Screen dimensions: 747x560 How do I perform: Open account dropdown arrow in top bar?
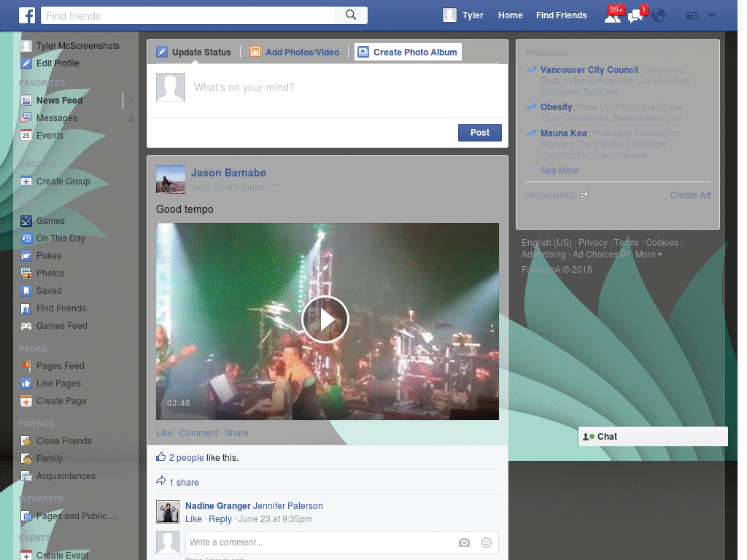click(x=712, y=16)
